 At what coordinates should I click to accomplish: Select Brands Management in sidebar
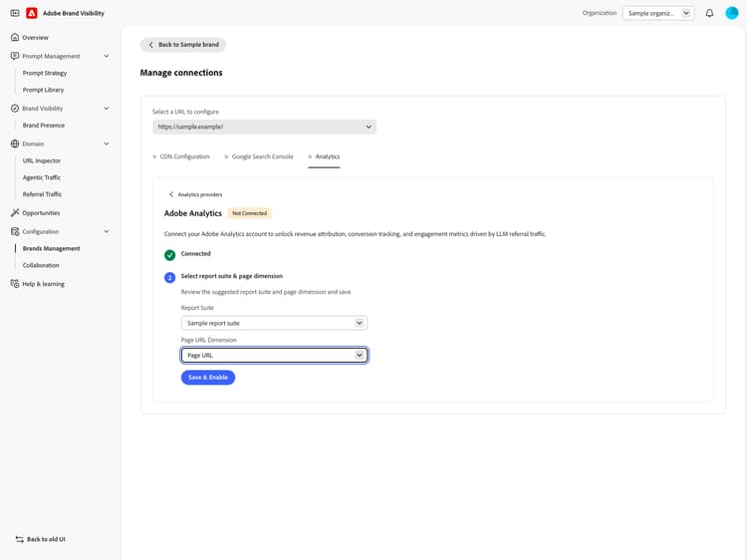click(x=52, y=248)
